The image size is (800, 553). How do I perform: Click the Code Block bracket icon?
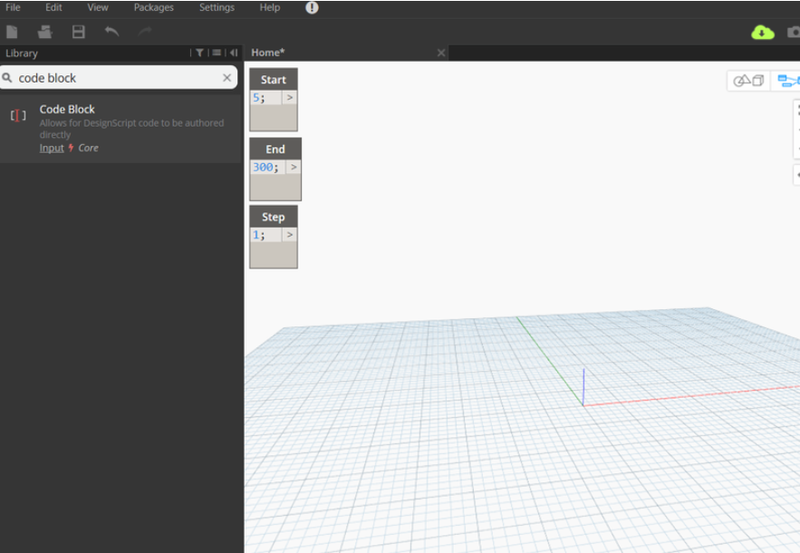pyautogui.click(x=18, y=115)
